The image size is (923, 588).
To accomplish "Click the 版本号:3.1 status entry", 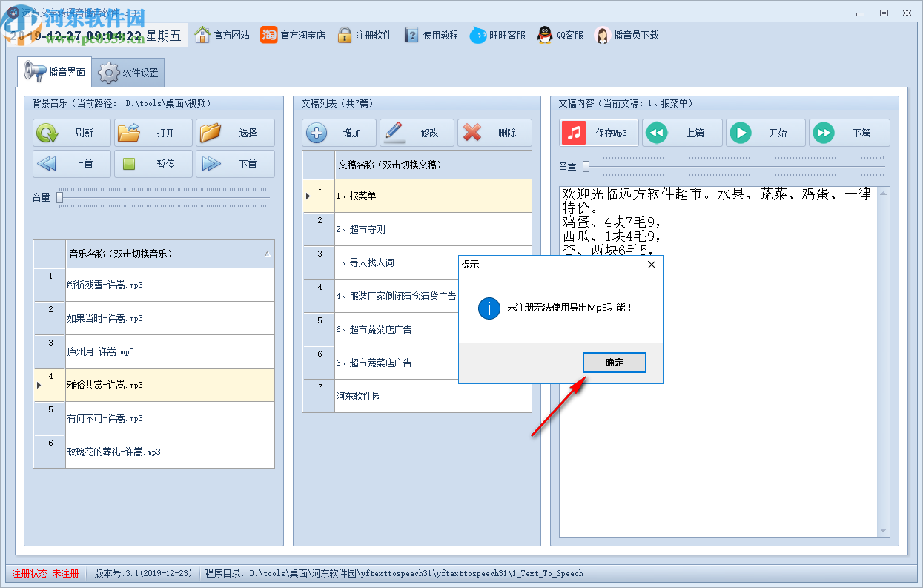I will 143,573.
